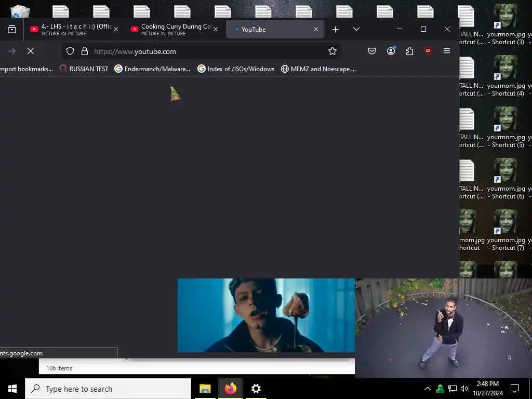Image resolution: width=532 pixels, height=399 pixels.
Task: Click green person tray icon
Action: (x=440, y=389)
